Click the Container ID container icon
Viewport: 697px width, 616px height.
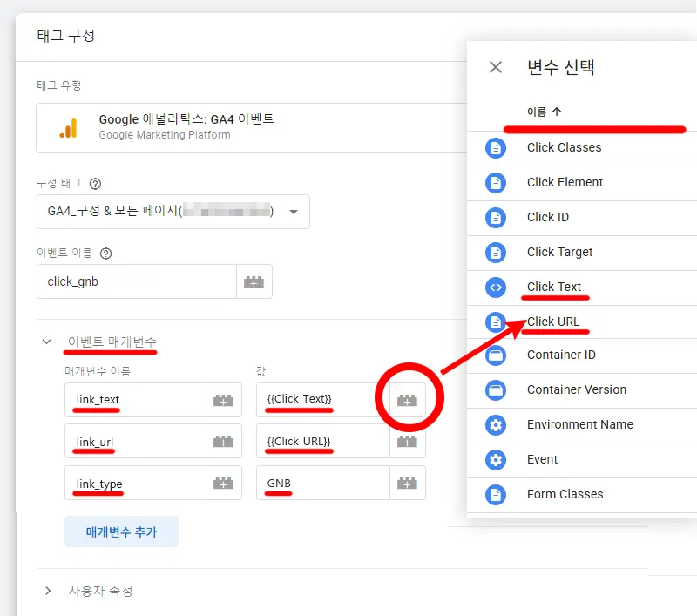pos(496,355)
